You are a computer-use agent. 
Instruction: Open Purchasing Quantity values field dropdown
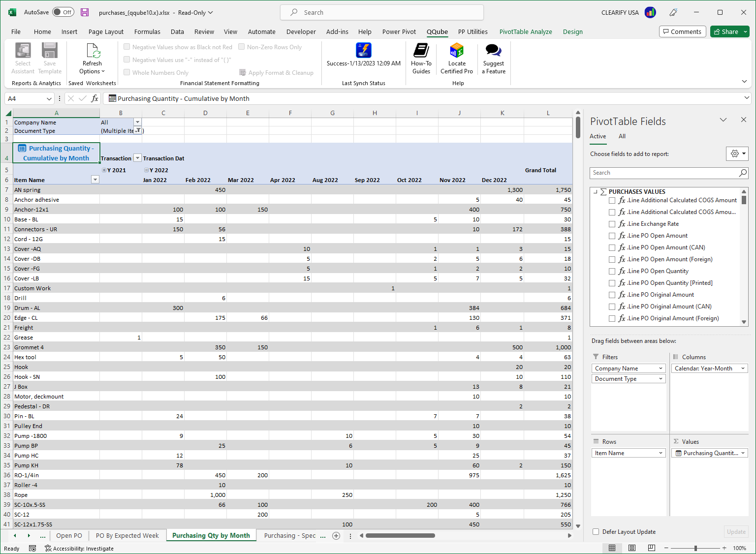pos(743,453)
